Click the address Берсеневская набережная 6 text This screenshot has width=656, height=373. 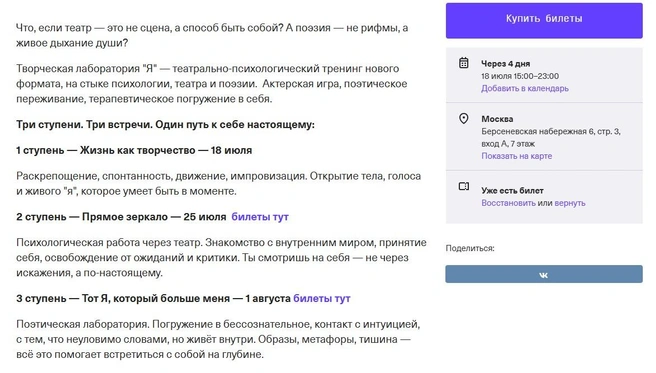551,138
